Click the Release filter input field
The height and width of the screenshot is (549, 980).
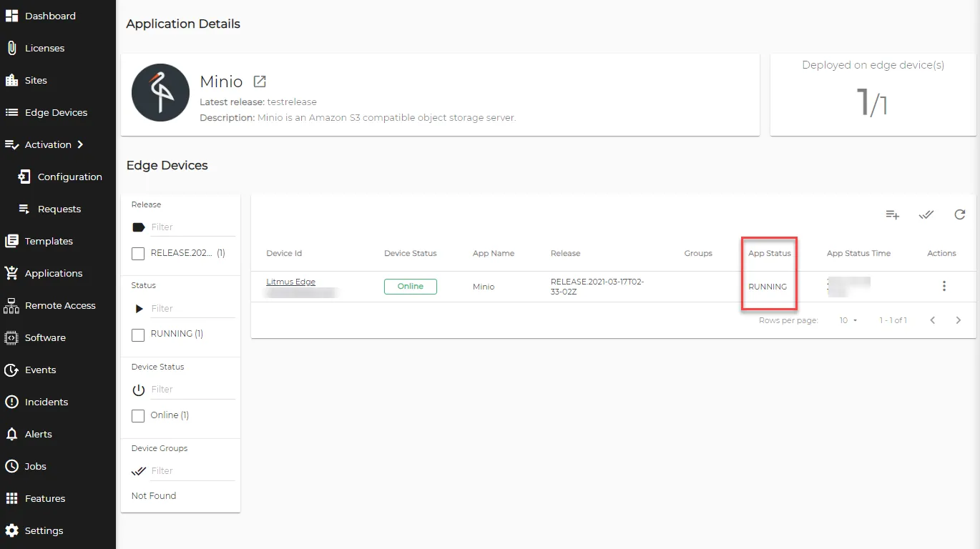[192, 227]
